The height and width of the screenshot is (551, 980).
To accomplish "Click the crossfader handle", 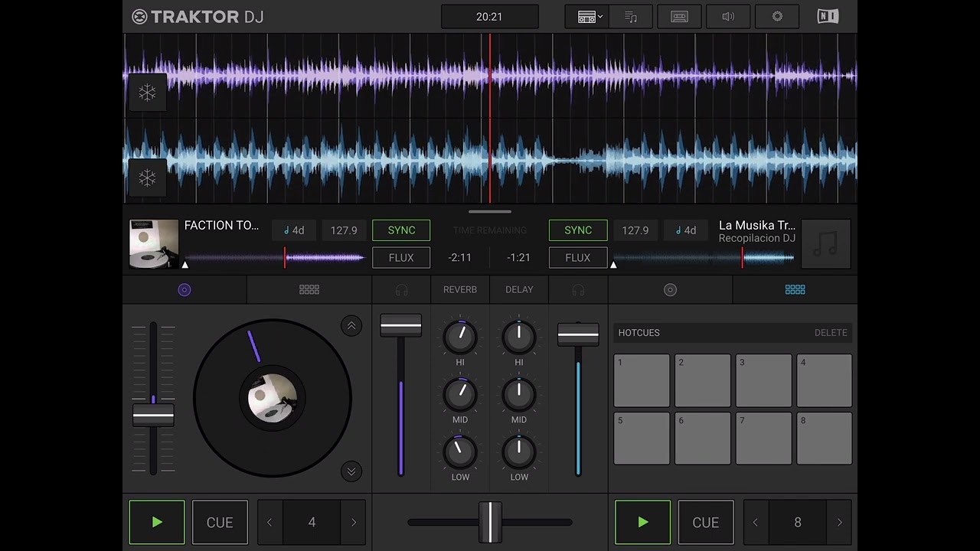I will 490,522.
